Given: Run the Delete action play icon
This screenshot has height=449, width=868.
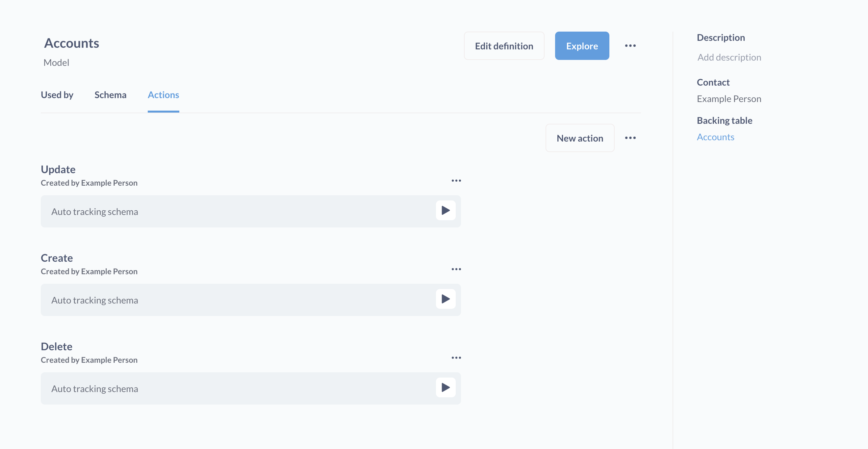Looking at the screenshot, I should [446, 388].
